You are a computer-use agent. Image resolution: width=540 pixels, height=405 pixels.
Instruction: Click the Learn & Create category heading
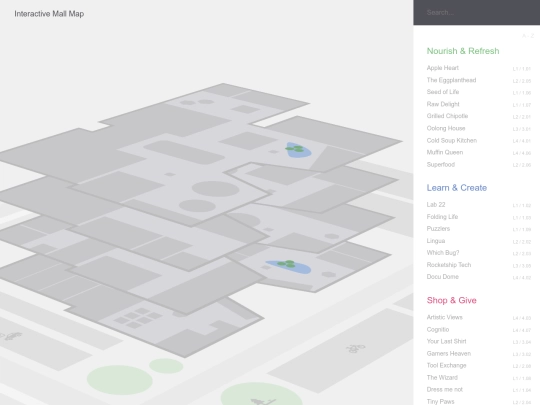click(x=457, y=188)
